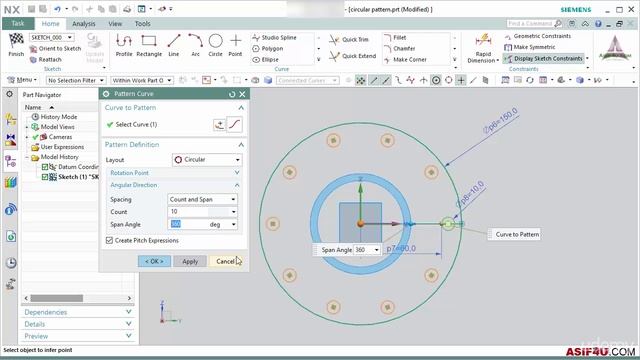Image resolution: width=640 pixels, height=360 pixels.
Task: Select the Fillet tool
Action: coord(395,38)
